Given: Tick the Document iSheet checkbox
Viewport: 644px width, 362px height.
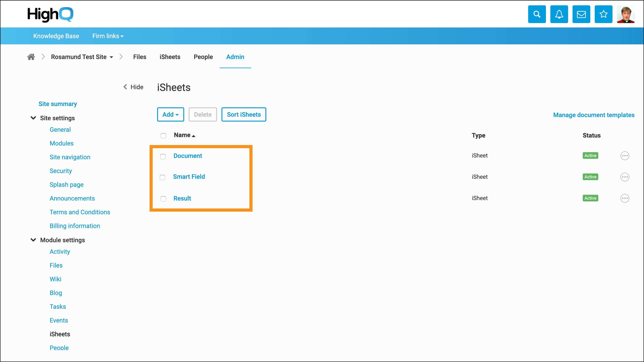Looking at the screenshot, I should [163, 156].
